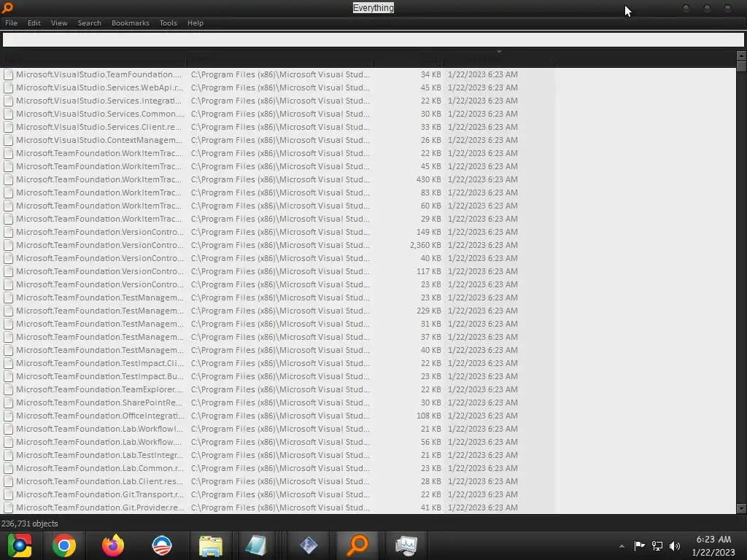
Task: Click file icon beside Microsoft.VisualStudio.Services.WebApi
Action: tap(8, 87)
